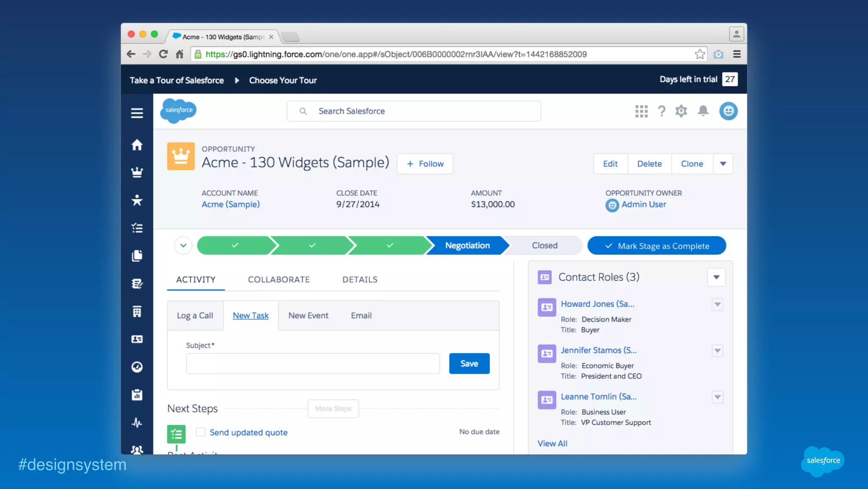Select the Closed stage in path

click(x=545, y=246)
